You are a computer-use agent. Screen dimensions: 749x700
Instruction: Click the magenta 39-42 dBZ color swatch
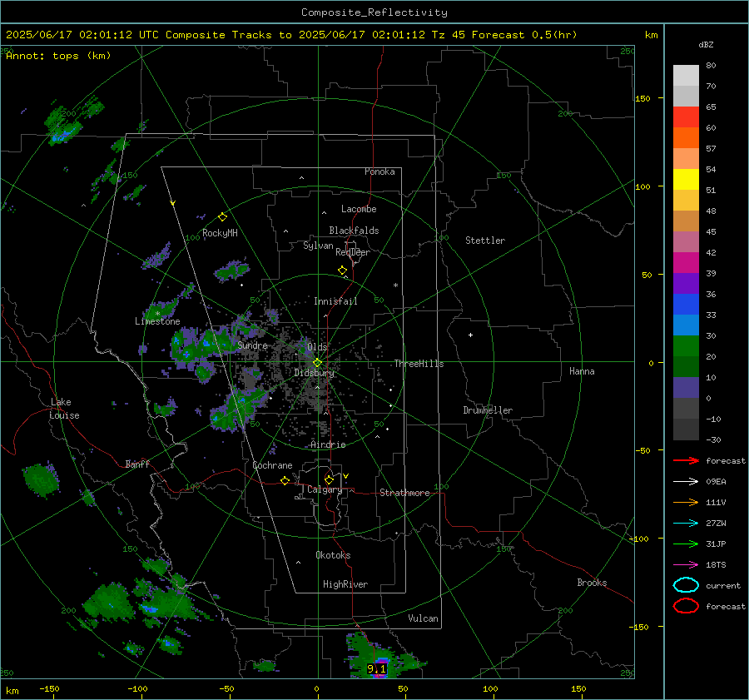pos(686,263)
